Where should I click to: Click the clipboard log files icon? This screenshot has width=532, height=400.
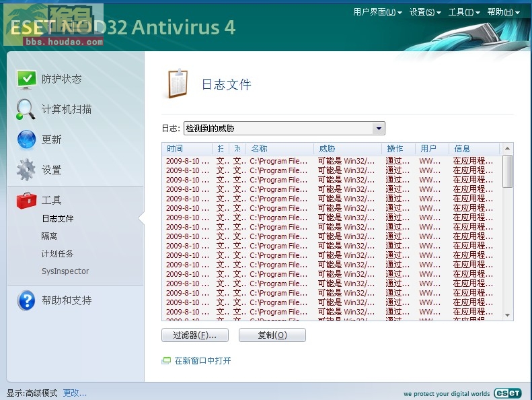pyautogui.click(x=178, y=84)
